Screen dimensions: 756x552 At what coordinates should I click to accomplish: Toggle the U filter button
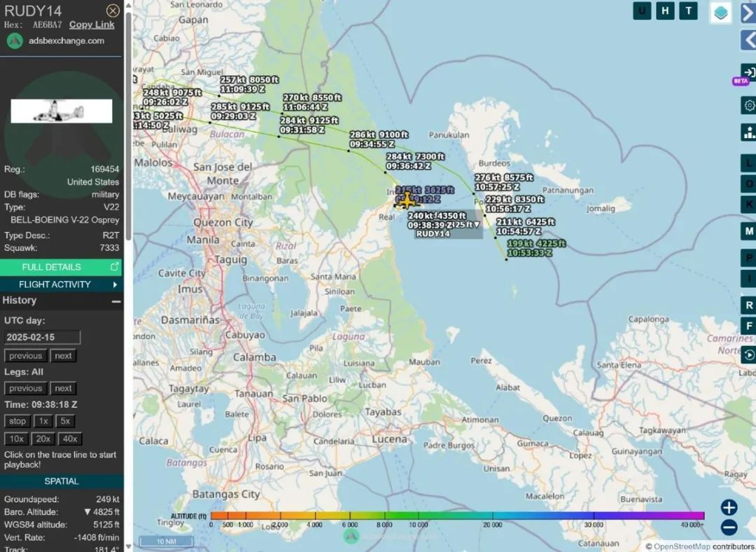(642, 11)
